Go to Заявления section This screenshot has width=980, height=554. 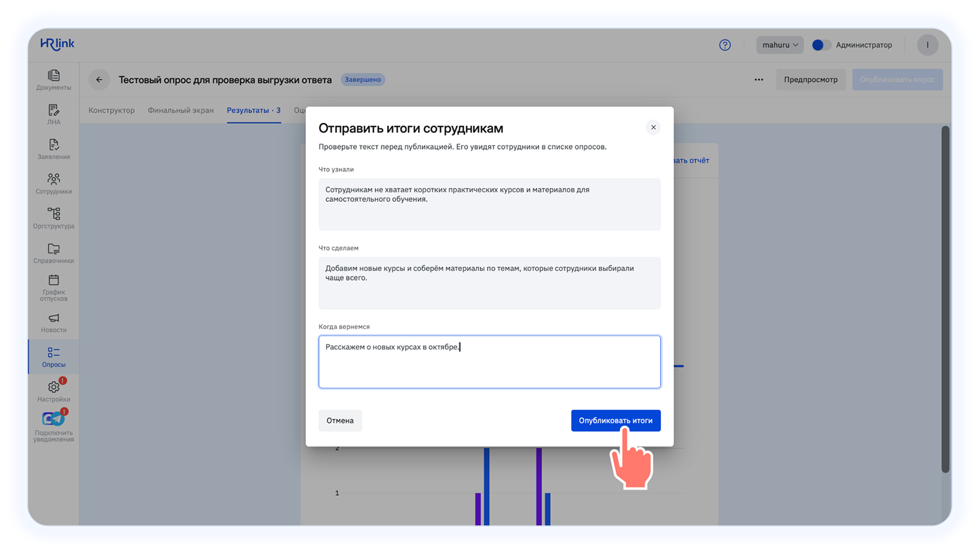[54, 149]
